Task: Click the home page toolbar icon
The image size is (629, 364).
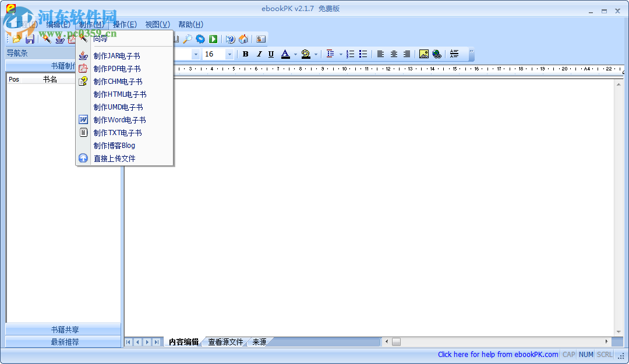Action: click(243, 38)
